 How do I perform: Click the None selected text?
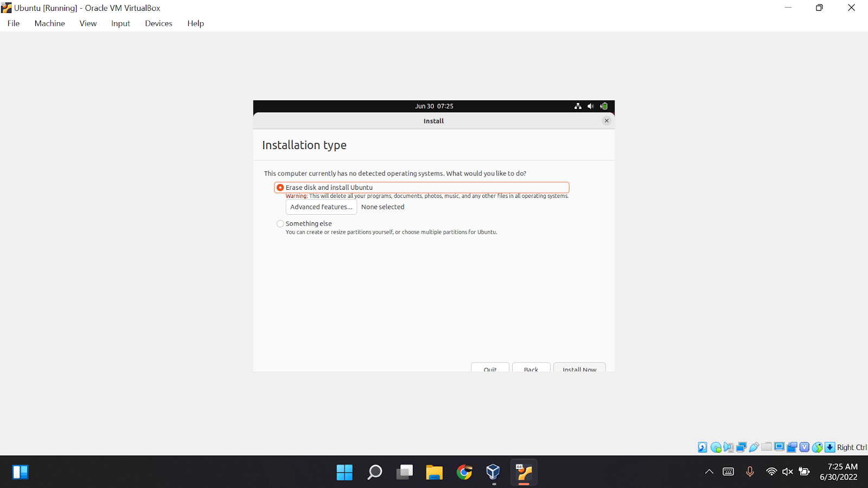click(x=383, y=207)
